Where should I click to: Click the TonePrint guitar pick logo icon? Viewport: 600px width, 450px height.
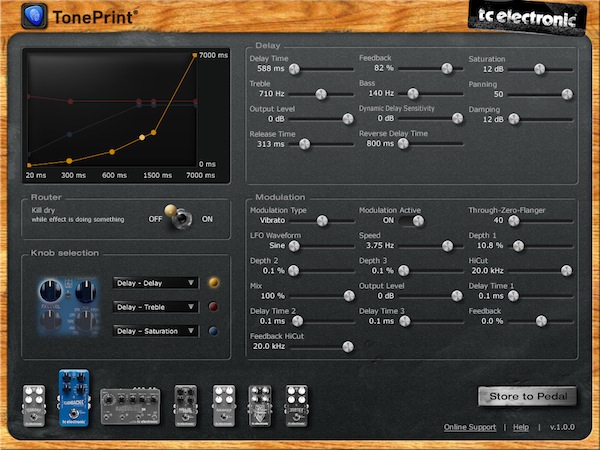click(x=34, y=16)
